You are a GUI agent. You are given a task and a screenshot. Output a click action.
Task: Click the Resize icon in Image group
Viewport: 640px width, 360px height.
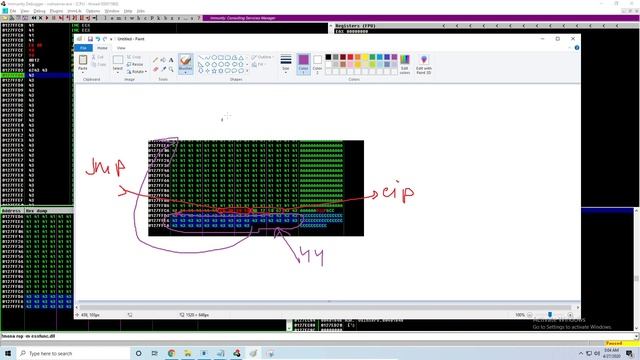129,64
